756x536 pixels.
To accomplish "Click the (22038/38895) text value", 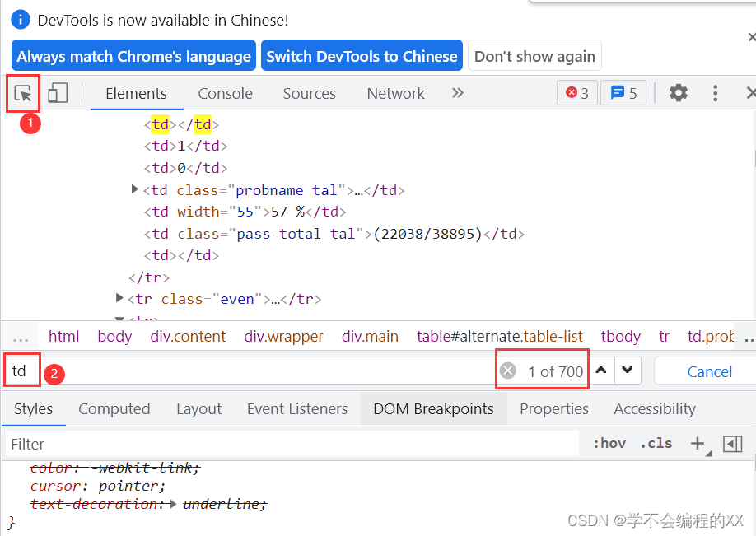I will pos(427,234).
